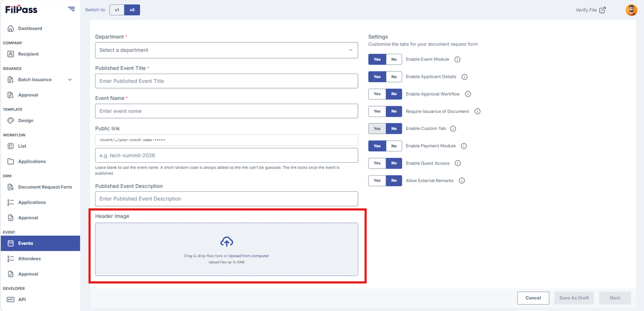The image size is (644, 311).
Task: Collapse the sidebar with the menu icon
Action: 71,9
